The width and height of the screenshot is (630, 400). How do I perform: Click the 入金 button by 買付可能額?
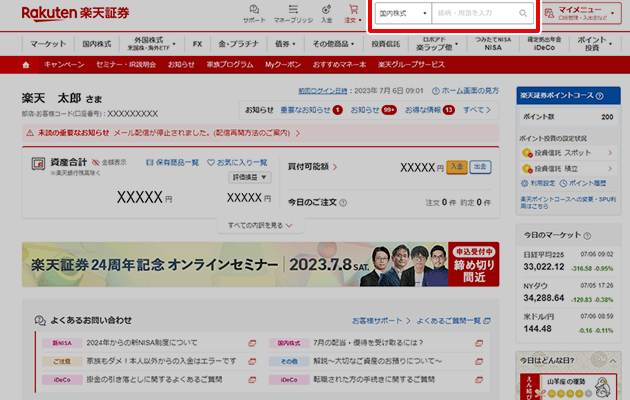456,166
